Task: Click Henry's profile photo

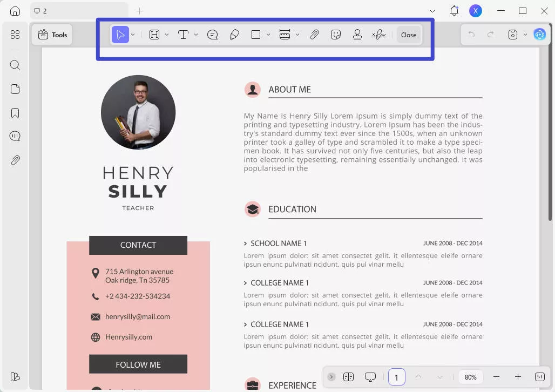Action: [x=138, y=112]
